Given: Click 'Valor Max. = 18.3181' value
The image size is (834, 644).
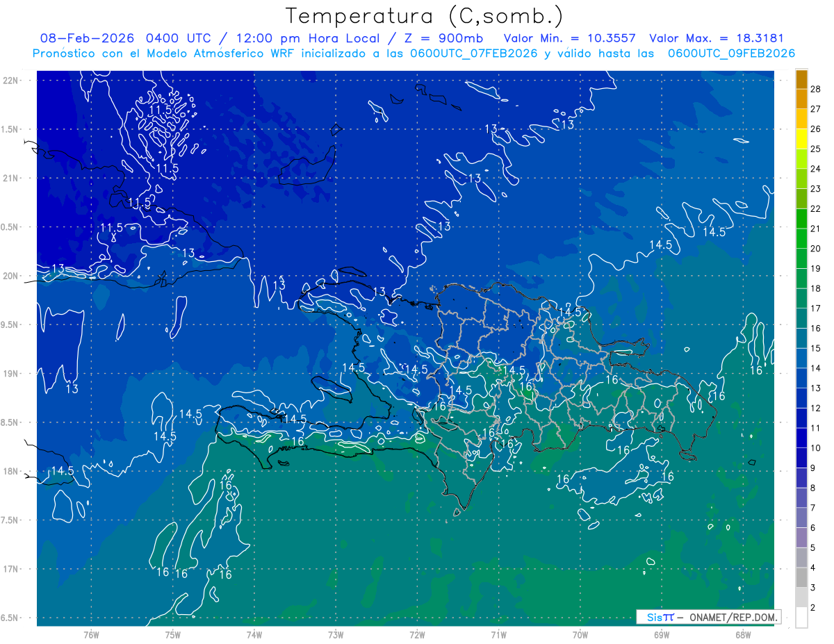Looking at the screenshot, I should (x=716, y=38).
